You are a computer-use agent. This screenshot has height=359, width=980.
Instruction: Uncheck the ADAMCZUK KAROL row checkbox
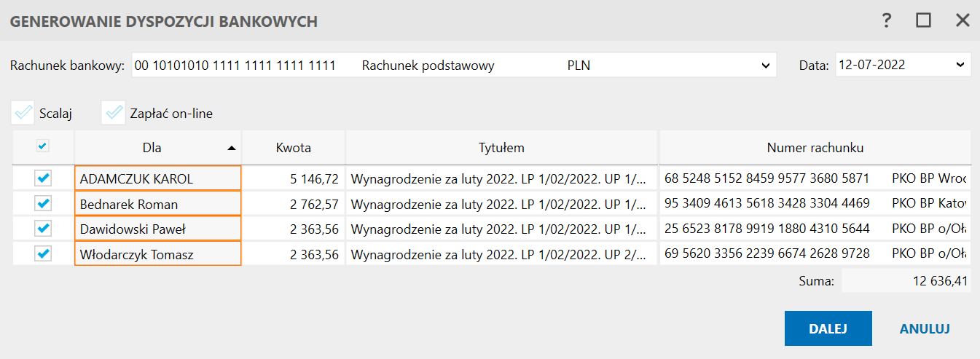tap(43, 178)
